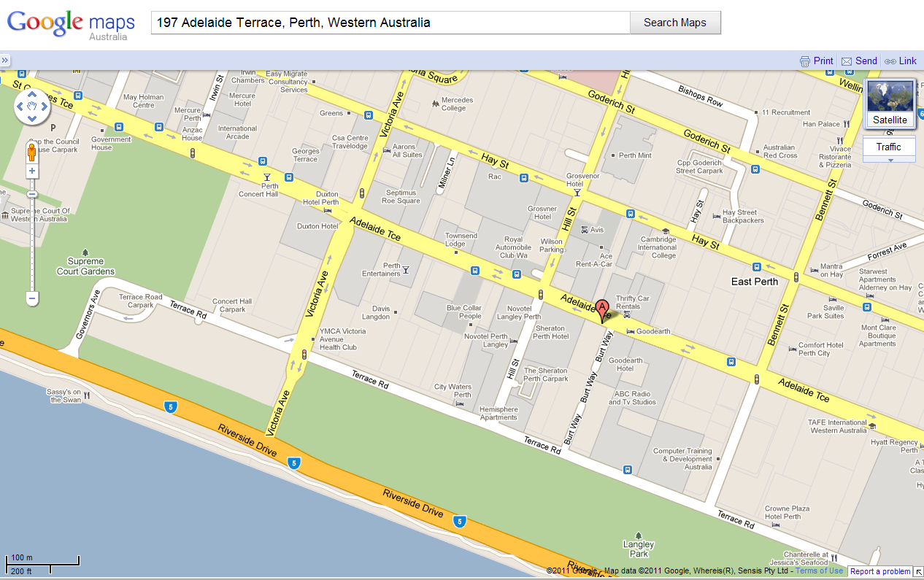Pan the map left with the arrow

pos(20,107)
